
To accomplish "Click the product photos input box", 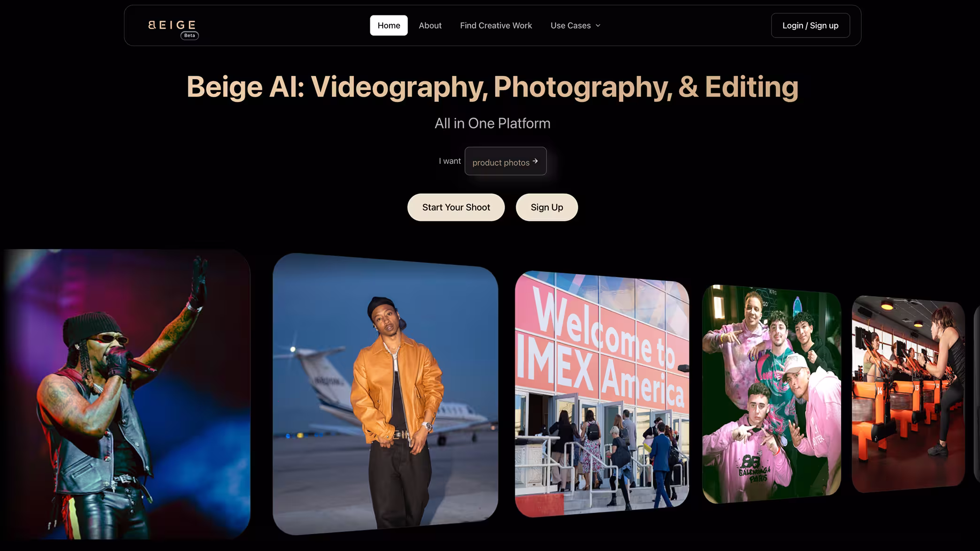I will pos(505,161).
